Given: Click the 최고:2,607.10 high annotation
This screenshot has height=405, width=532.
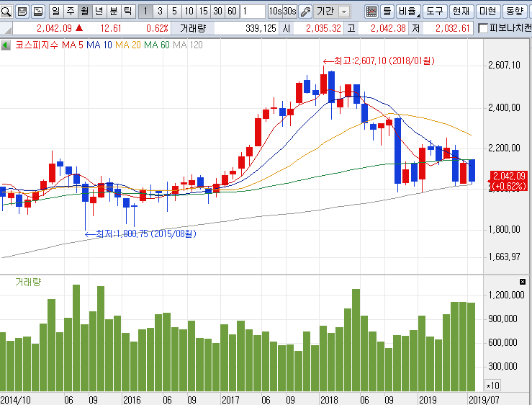Looking at the screenshot, I should [x=379, y=61].
